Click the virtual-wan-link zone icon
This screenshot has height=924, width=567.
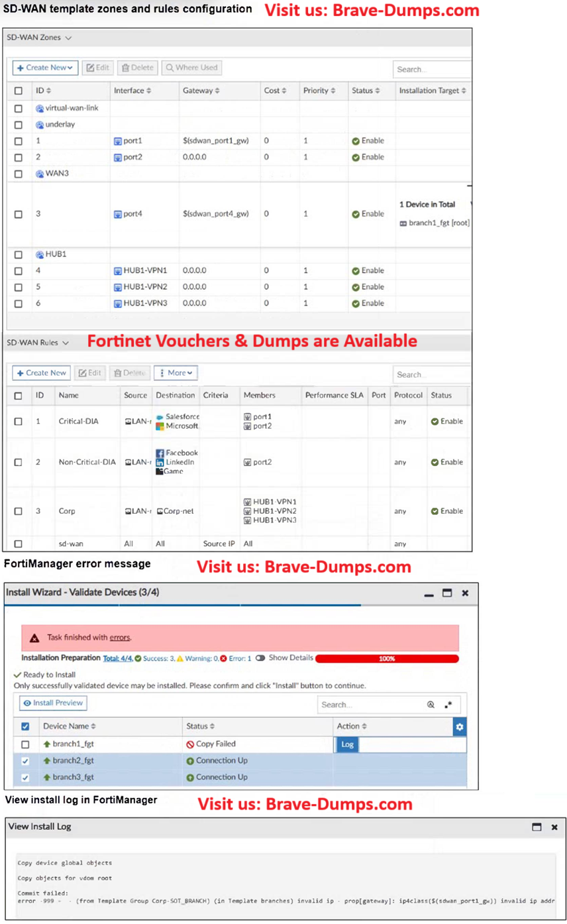40,108
